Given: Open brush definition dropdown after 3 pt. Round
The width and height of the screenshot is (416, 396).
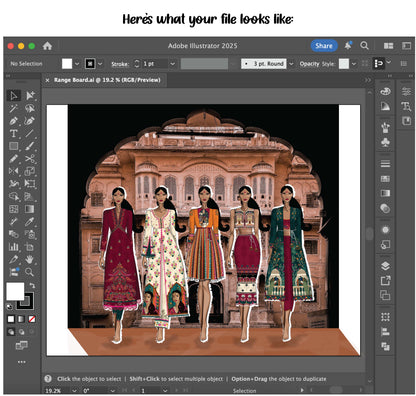Looking at the screenshot, I should 291,64.
